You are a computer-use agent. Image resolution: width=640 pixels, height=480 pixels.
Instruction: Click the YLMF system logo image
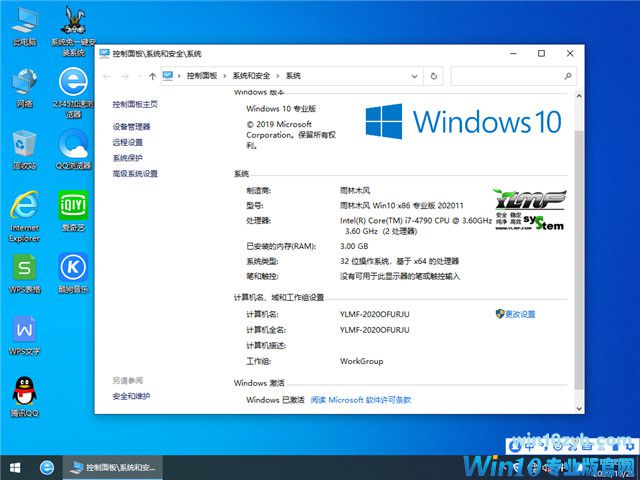pos(529,209)
